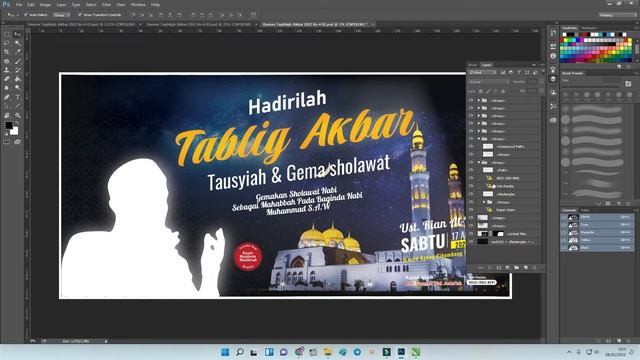Hide the Black channel
Screen dimensions: 640x360
pos(564,248)
